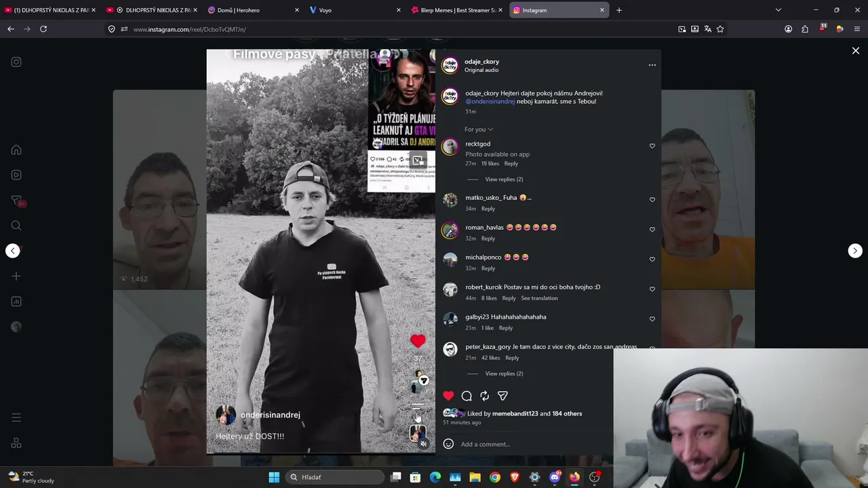Open the apps grid icon in sidebar

16,443
